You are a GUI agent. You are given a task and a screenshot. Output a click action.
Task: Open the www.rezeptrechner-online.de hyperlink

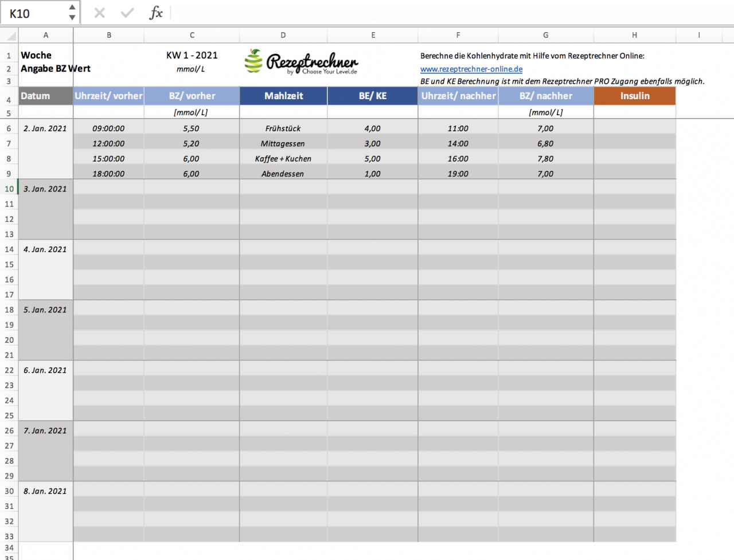point(470,69)
